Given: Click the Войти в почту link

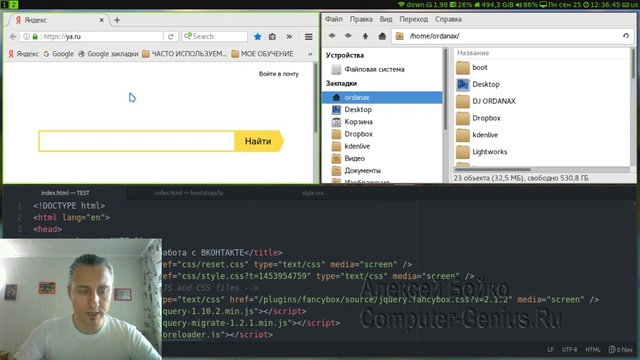Looking at the screenshot, I should click(279, 74).
